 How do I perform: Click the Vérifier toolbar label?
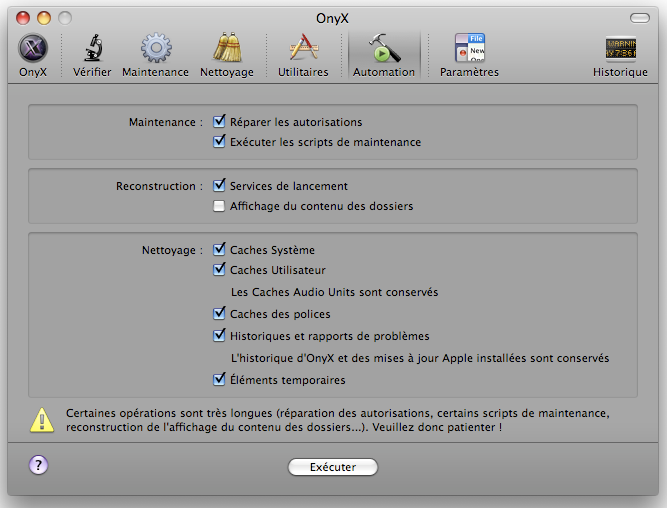[92, 72]
